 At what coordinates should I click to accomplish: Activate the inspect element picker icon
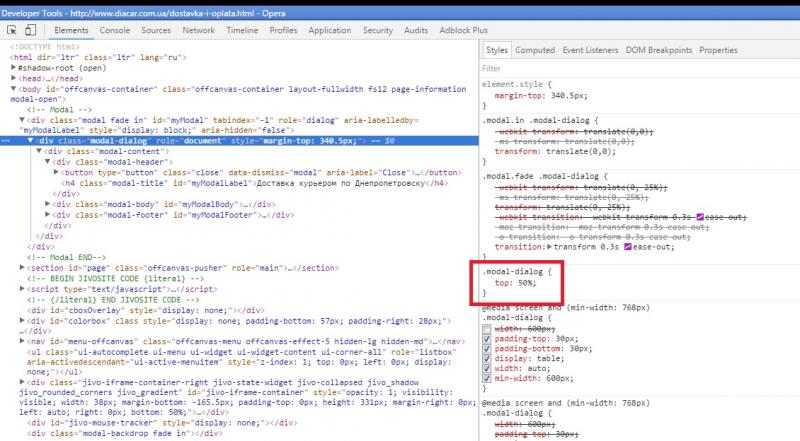point(11,30)
